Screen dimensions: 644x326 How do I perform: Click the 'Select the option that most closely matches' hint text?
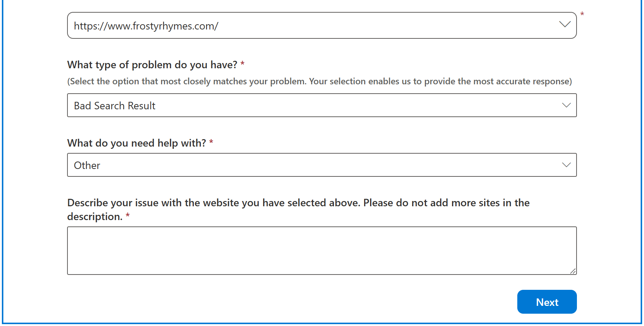click(x=319, y=81)
